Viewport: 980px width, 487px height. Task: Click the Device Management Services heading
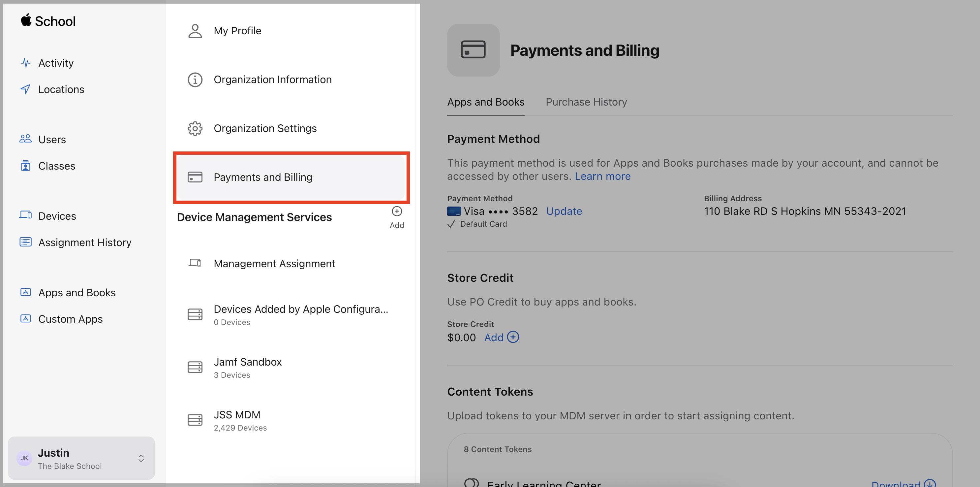254,217
